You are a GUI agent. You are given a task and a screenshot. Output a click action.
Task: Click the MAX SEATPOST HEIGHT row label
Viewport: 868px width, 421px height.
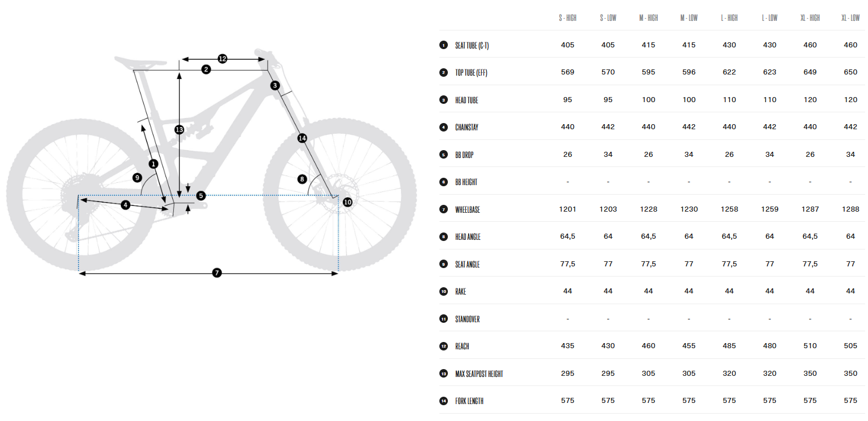479,374
